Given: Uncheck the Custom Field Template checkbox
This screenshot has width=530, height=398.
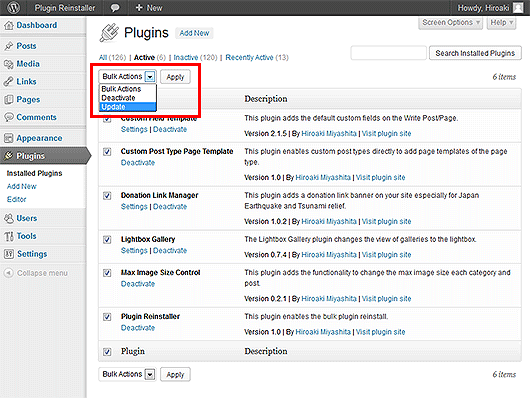Looking at the screenshot, I should pyautogui.click(x=107, y=118).
